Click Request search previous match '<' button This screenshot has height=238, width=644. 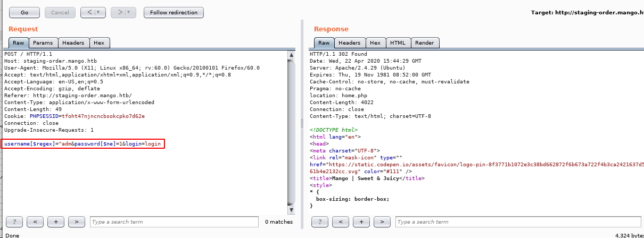pos(35,222)
